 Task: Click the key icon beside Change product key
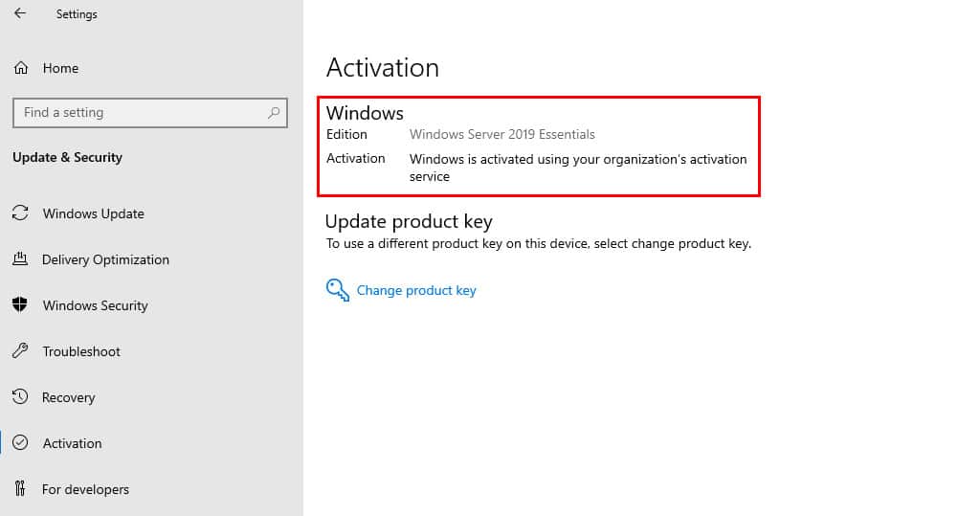point(338,290)
